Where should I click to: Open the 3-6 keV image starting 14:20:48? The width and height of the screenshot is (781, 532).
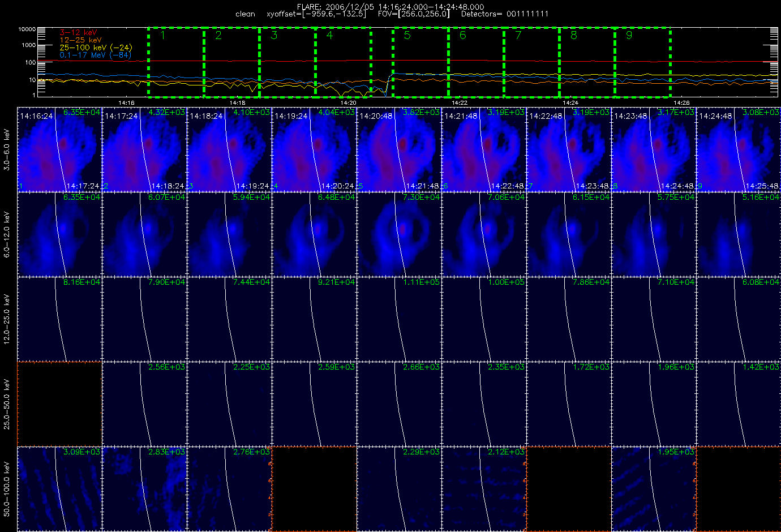click(x=399, y=149)
